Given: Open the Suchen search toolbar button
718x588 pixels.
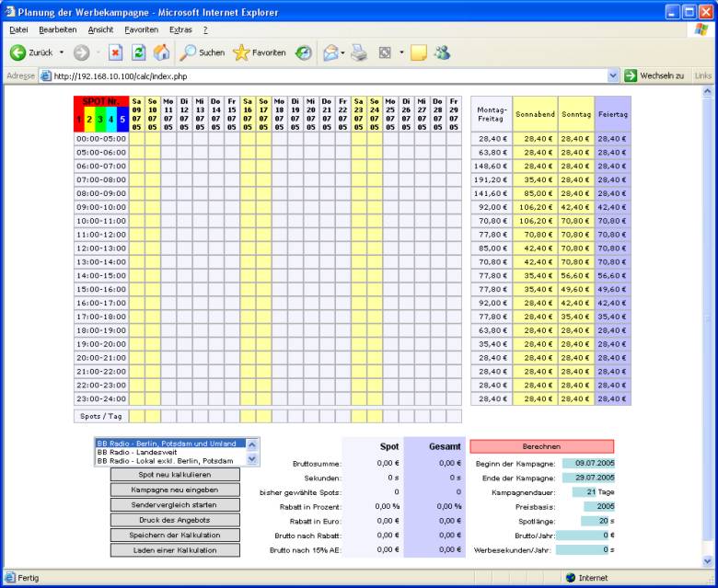Looking at the screenshot, I should tap(202, 52).
